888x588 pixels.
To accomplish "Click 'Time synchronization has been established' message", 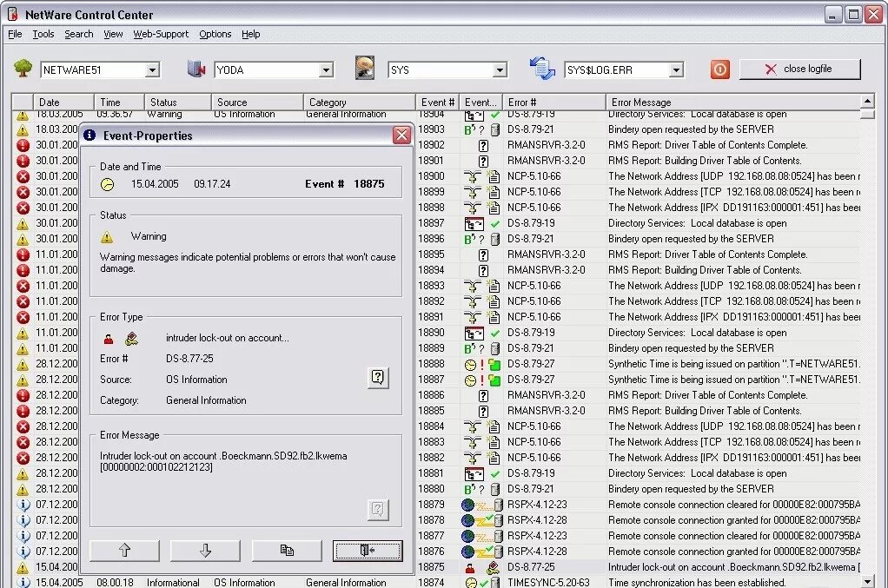I will coord(697,582).
